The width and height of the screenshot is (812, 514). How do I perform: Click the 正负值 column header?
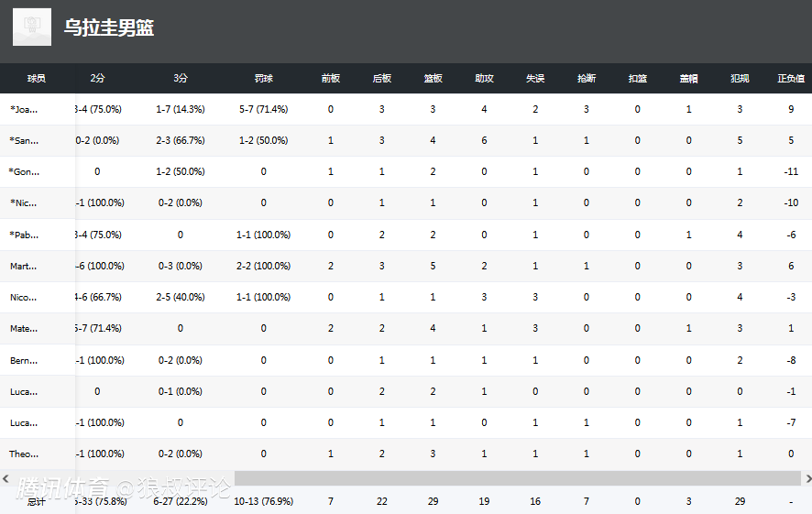(791, 78)
